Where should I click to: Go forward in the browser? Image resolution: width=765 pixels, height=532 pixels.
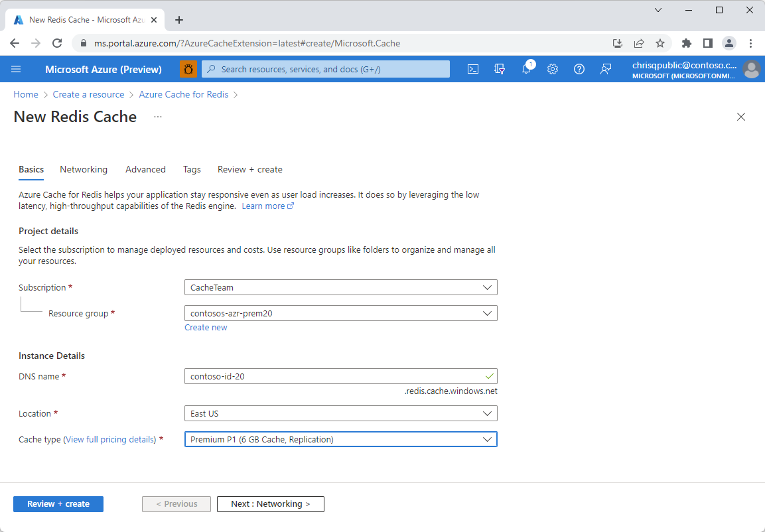[x=36, y=43]
